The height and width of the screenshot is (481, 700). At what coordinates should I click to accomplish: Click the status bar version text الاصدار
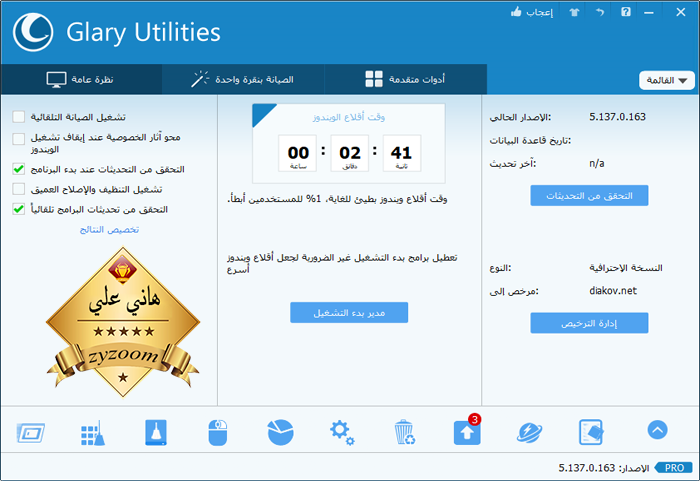[x=604, y=468]
